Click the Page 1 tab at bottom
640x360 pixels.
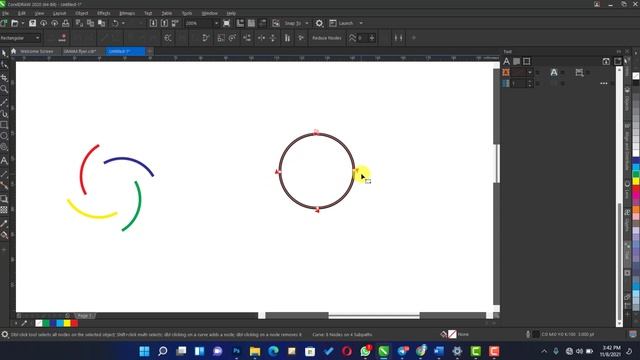click(x=85, y=316)
